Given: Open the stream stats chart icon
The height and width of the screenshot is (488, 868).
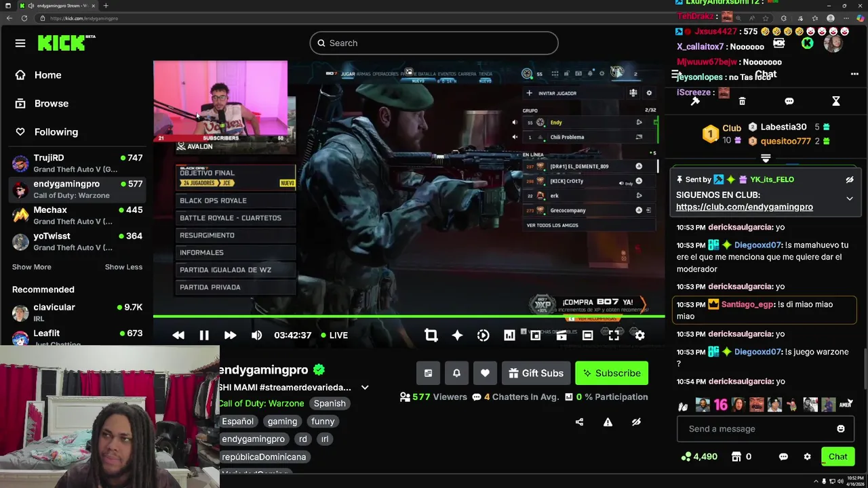Looking at the screenshot, I should [x=509, y=335].
